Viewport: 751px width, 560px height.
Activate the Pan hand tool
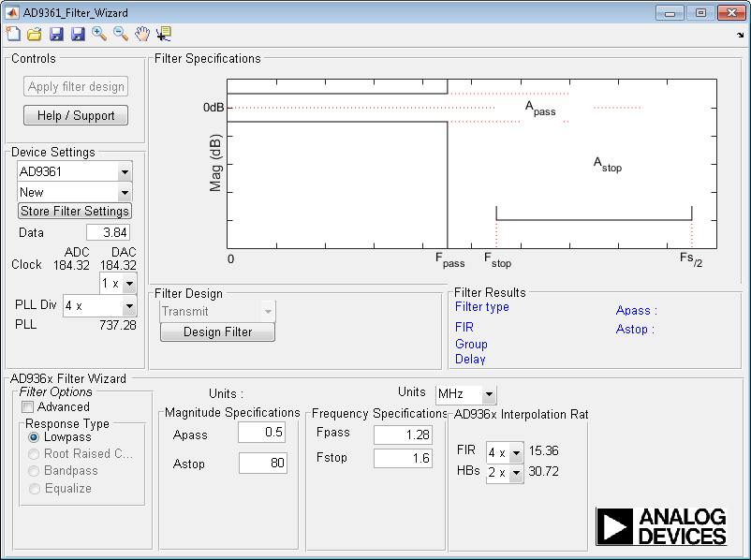[142, 34]
